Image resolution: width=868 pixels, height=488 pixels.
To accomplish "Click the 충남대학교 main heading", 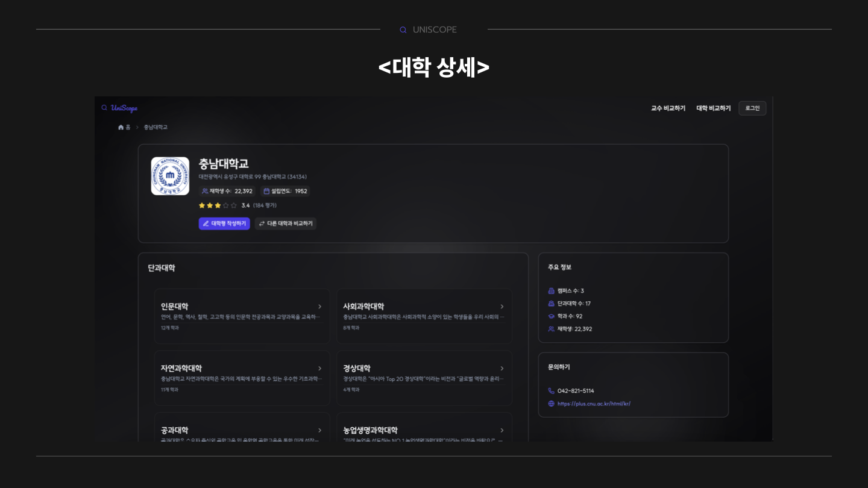I will click(x=224, y=164).
